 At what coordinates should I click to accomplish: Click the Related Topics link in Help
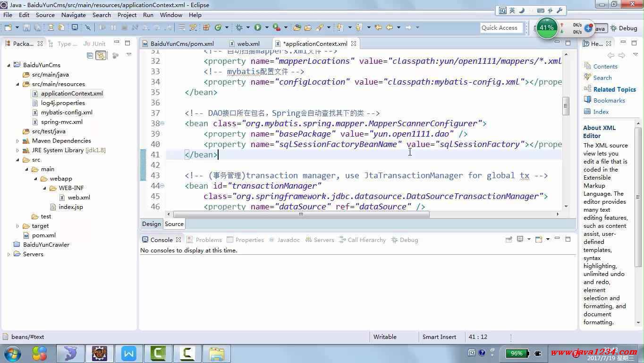point(615,89)
